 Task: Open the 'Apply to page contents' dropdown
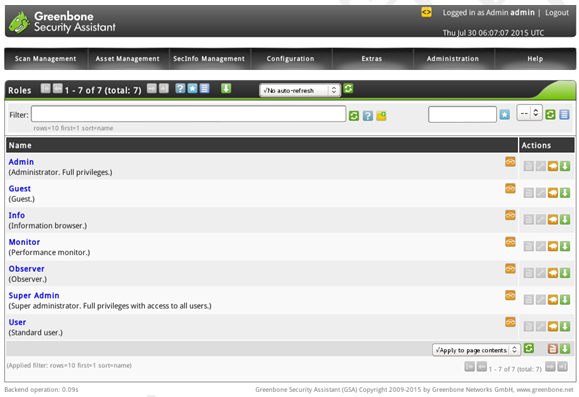point(476,350)
